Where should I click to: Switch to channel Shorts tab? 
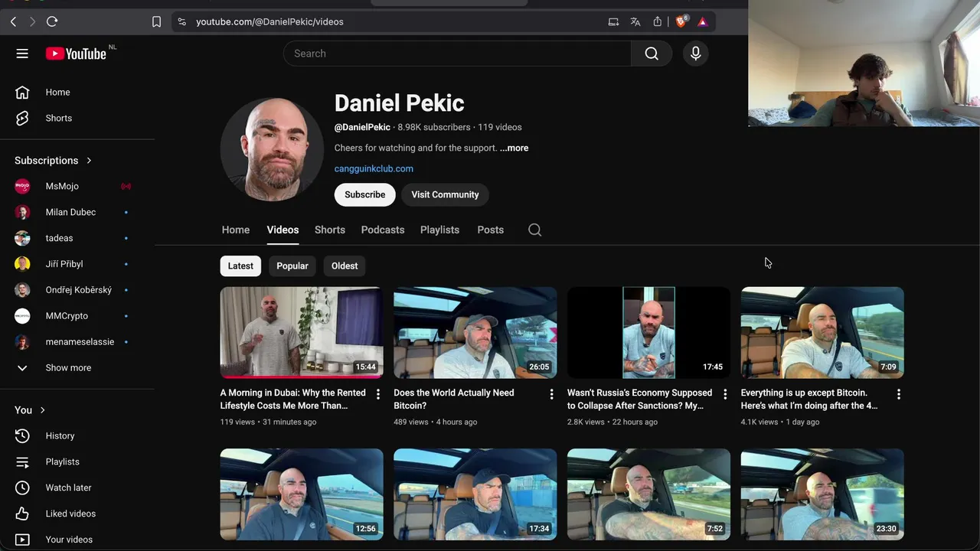click(330, 230)
